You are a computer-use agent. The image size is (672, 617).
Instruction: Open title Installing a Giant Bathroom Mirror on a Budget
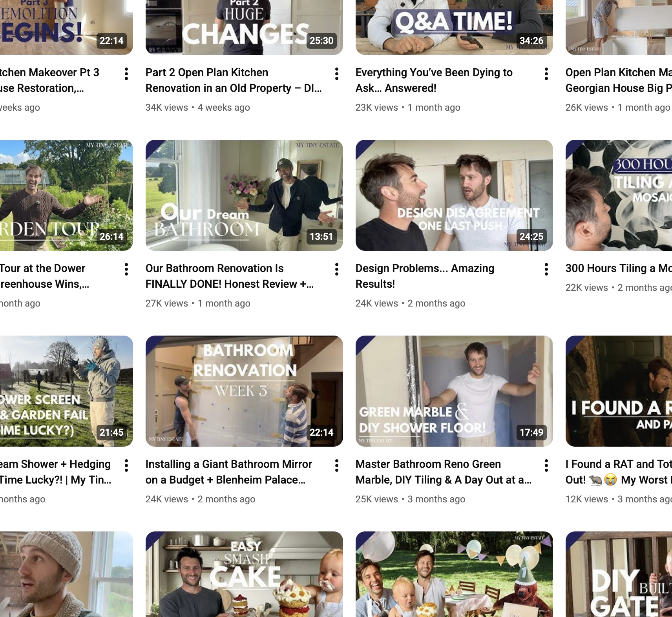click(229, 472)
